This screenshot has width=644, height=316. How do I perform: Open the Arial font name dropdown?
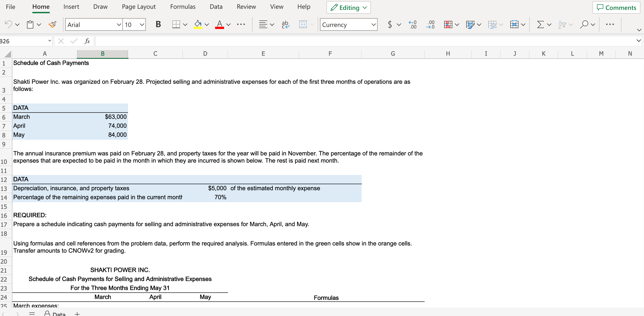pyautogui.click(x=119, y=25)
